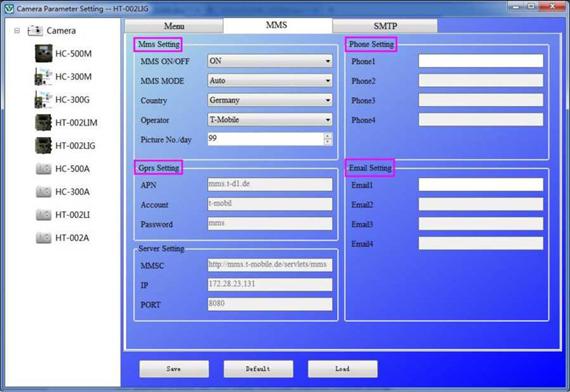Click the Server Setting group label
The image size is (570, 392).
pyautogui.click(x=161, y=249)
